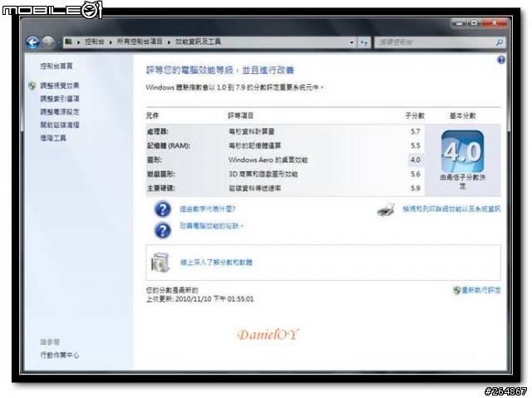This screenshot has width=532, height=398.
Task: Click the magnifier search icon
Action: pos(499,42)
